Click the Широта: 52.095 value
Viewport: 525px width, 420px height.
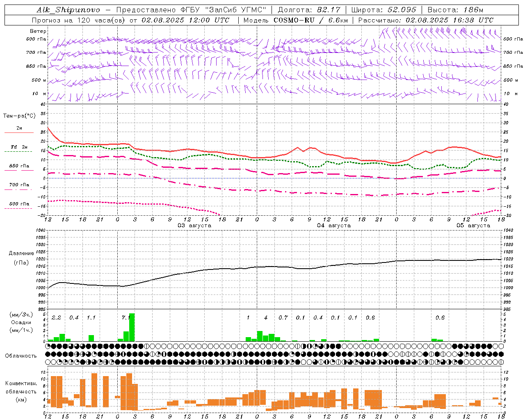[383, 10]
